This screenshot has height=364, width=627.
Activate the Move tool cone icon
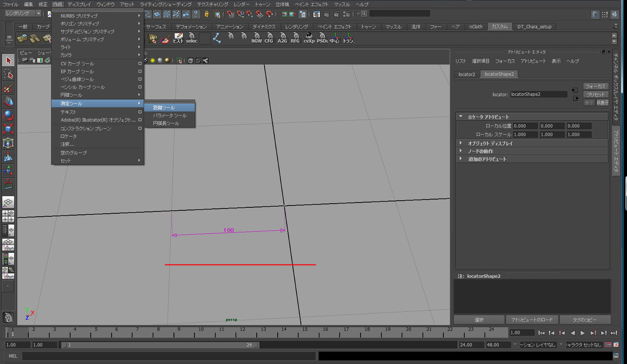8,102
